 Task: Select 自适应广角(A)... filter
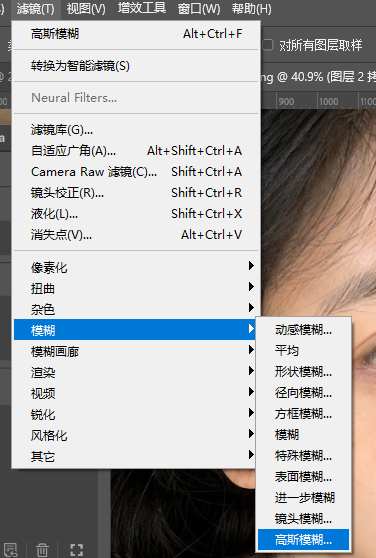(136, 151)
